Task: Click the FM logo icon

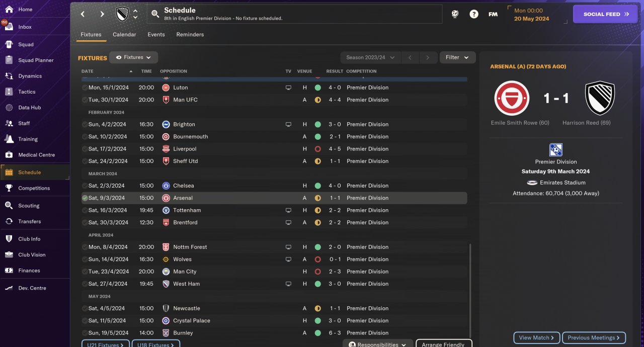Action: point(493,14)
